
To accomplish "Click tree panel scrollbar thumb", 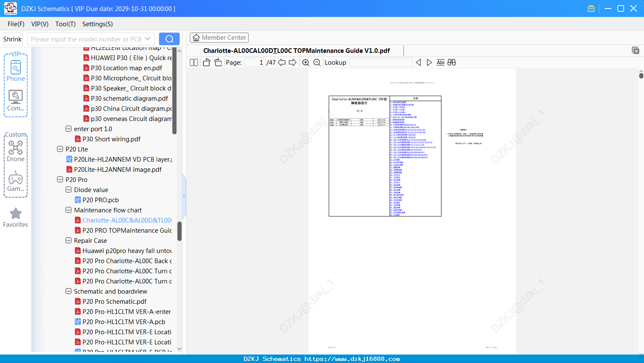I will 179,231.
